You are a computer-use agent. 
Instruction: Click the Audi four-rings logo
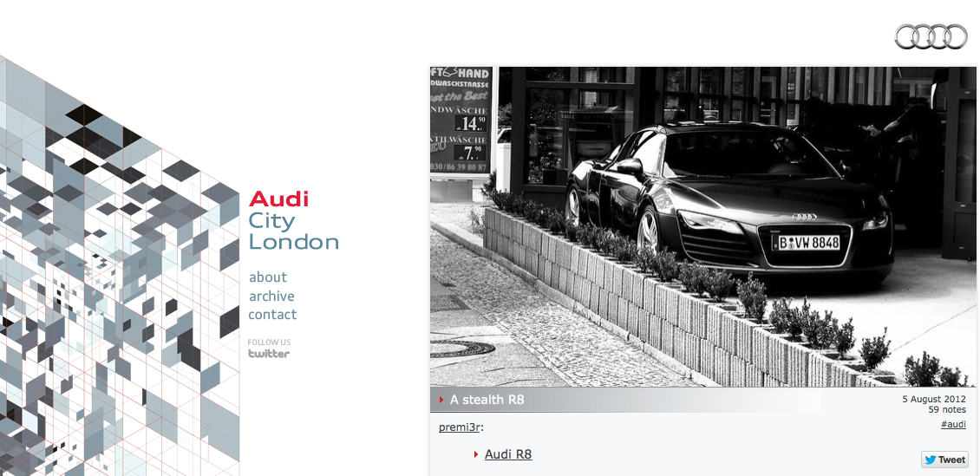tap(931, 37)
